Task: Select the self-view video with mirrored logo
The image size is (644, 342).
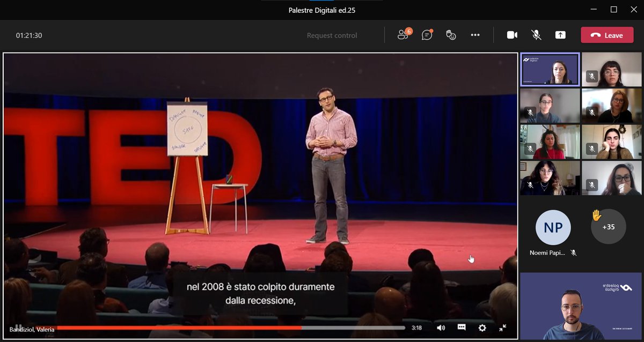Action: (581, 306)
